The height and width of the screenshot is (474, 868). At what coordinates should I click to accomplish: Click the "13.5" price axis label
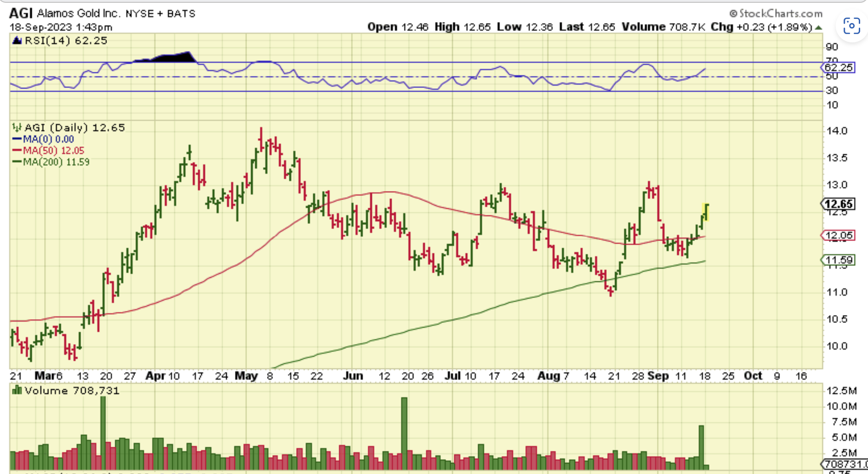point(837,158)
